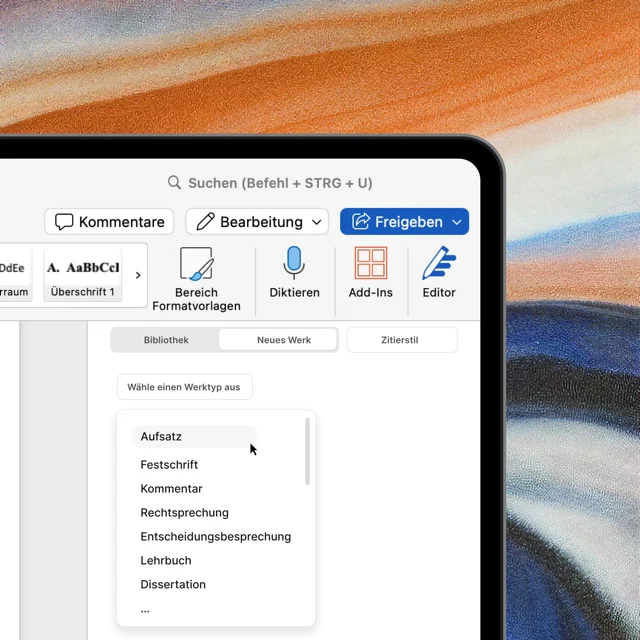This screenshot has width=640, height=640.
Task: Expand the Freigeben dropdown arrow
Action: pos(457,222)
